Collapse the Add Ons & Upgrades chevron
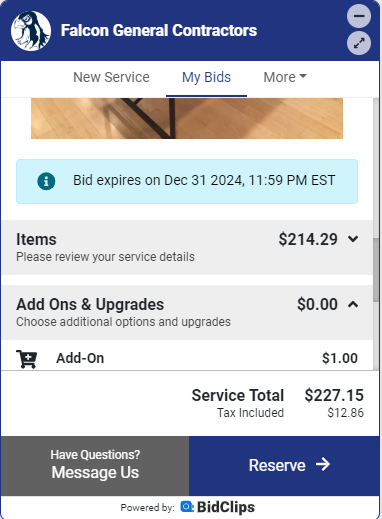Screen dimensions: 382x519 coord(353,304)
